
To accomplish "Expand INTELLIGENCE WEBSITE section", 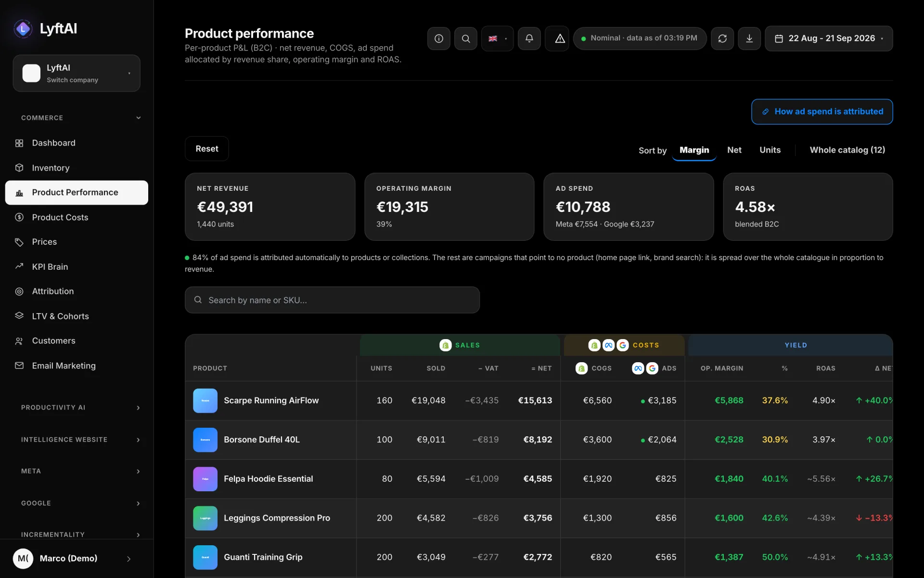I will (x=80, y=440).
